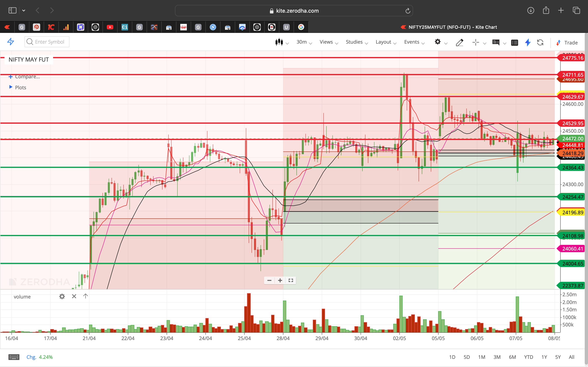The image size is (588, 367).
Task: Open the drawing pencil tool
Action: pyautogui.click(x=460, y=43)
